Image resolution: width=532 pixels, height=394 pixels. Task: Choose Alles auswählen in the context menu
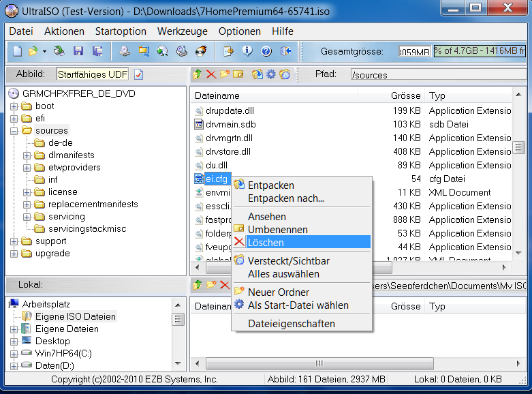302,274
